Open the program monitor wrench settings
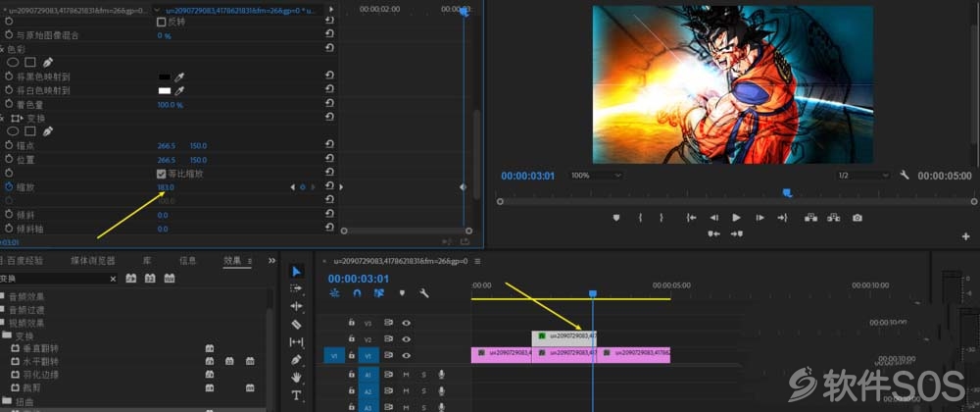This screenshot has height=412, width=980. [904, 176]
